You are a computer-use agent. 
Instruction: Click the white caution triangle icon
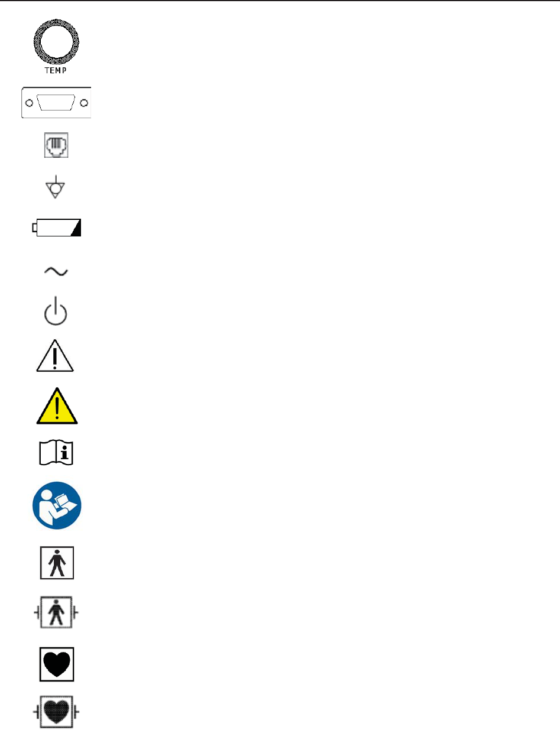pyautogui.click(x=56, y=356)
